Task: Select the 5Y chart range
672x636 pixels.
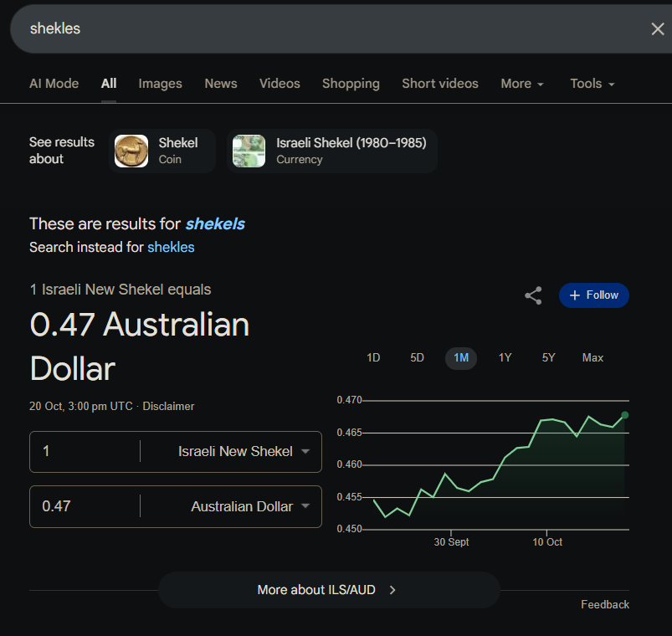Action: [549, 358]
